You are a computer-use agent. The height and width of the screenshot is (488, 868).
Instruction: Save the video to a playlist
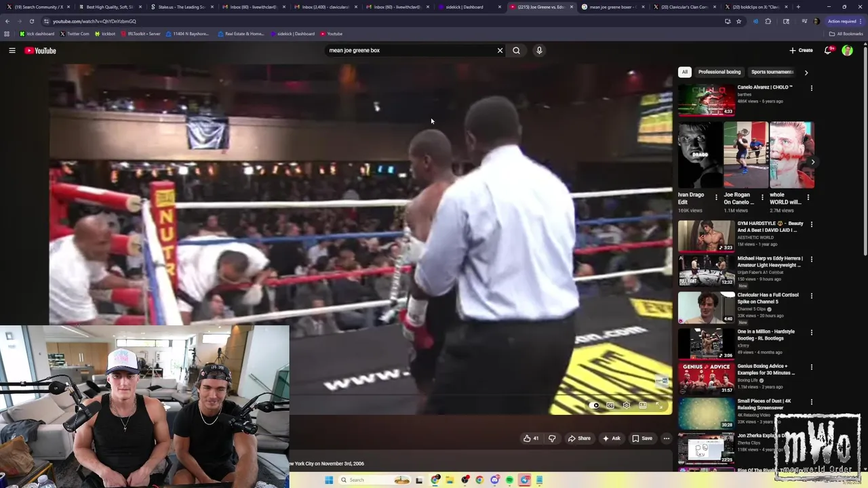point(642,439)
